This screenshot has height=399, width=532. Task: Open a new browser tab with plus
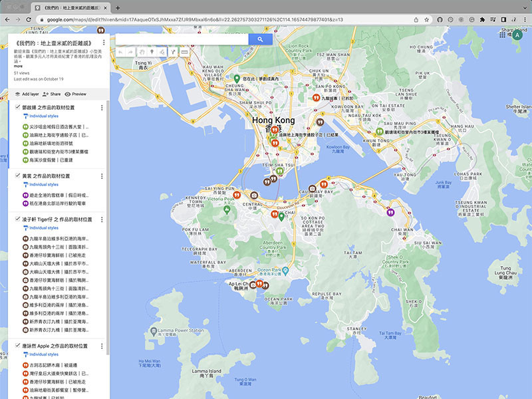pos(118,8)
